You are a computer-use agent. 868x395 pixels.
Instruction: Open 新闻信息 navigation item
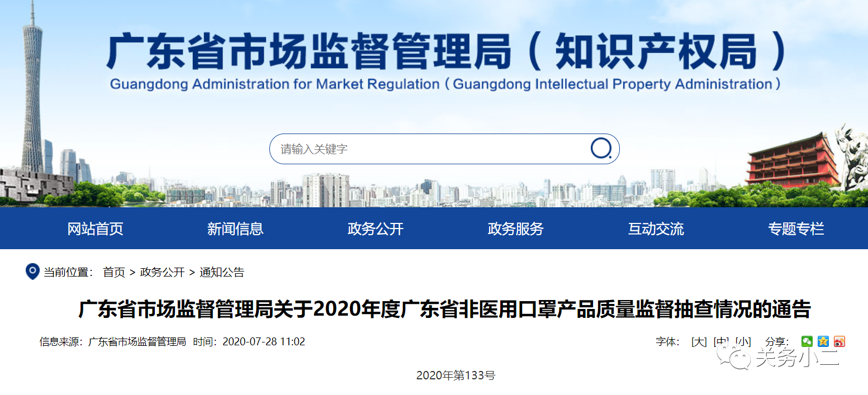click(x=235, y=229)
